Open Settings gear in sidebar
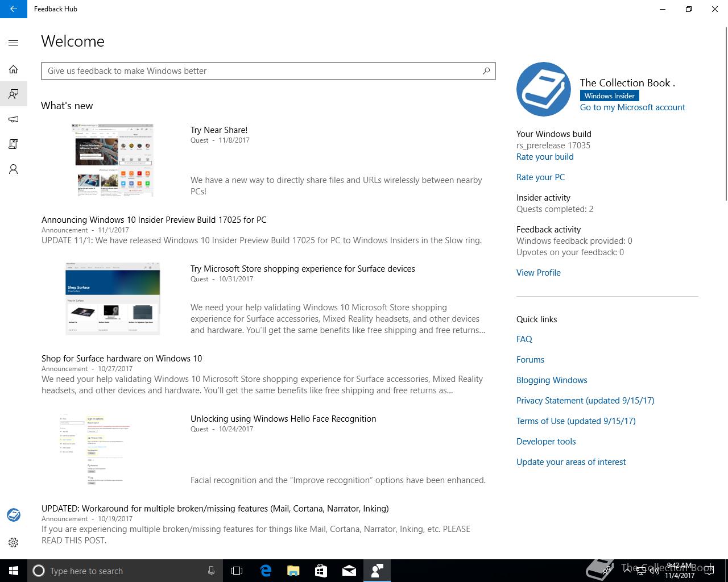The height and width of the screenshot is (582, 728). 14,542
